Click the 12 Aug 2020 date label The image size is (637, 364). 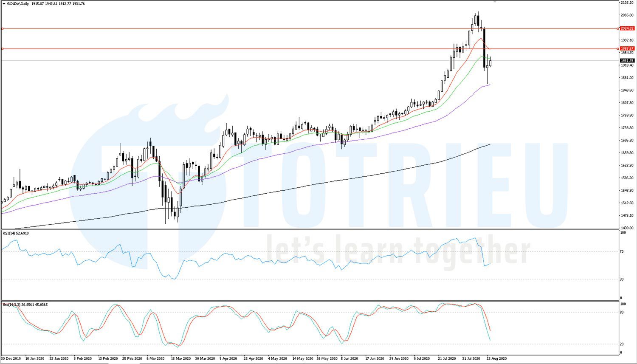(496, 359)
